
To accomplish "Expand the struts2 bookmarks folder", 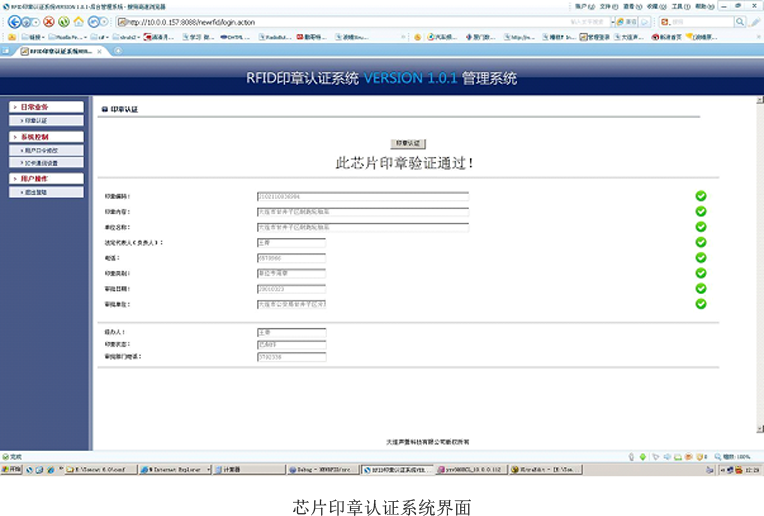I will coord(126,37).
